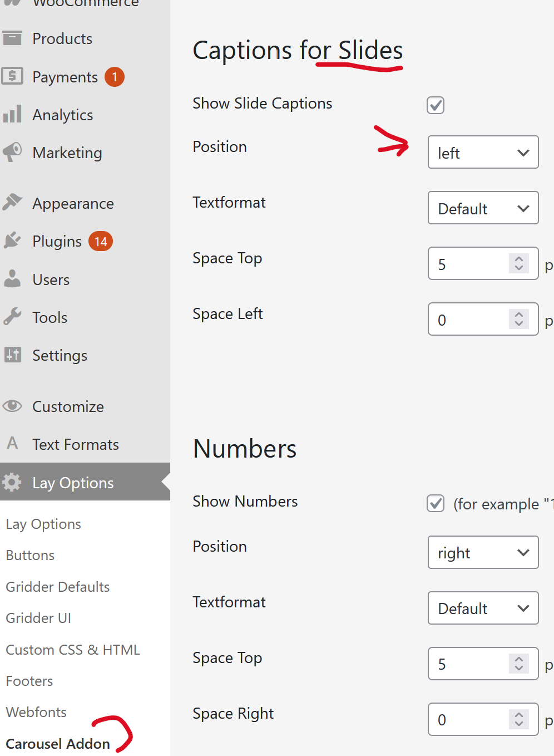Toggle the Show Numbers checkbox
The image size is (554, 756).
435,503
